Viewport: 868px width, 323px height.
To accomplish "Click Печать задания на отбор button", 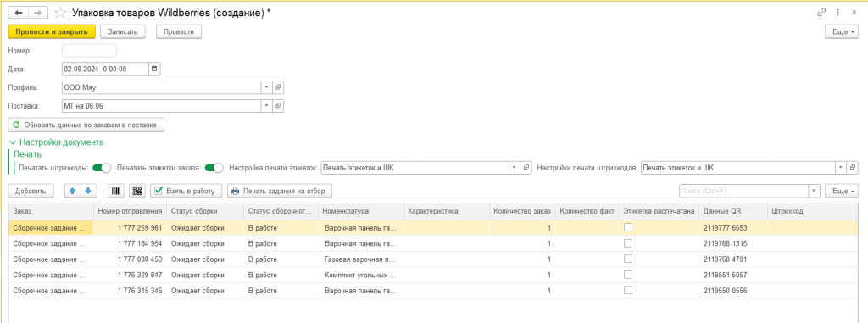I will click(x=280, y=191).
